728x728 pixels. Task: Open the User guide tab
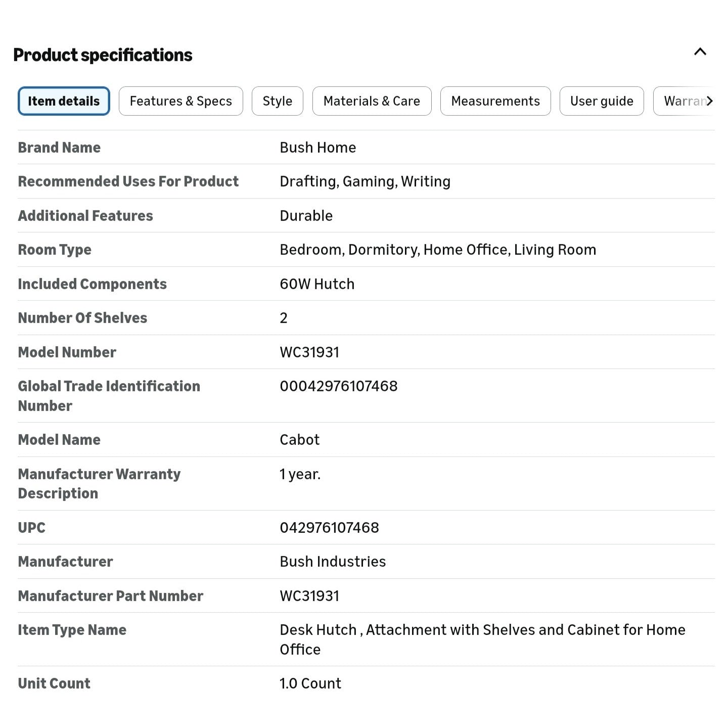pos(602,101)
